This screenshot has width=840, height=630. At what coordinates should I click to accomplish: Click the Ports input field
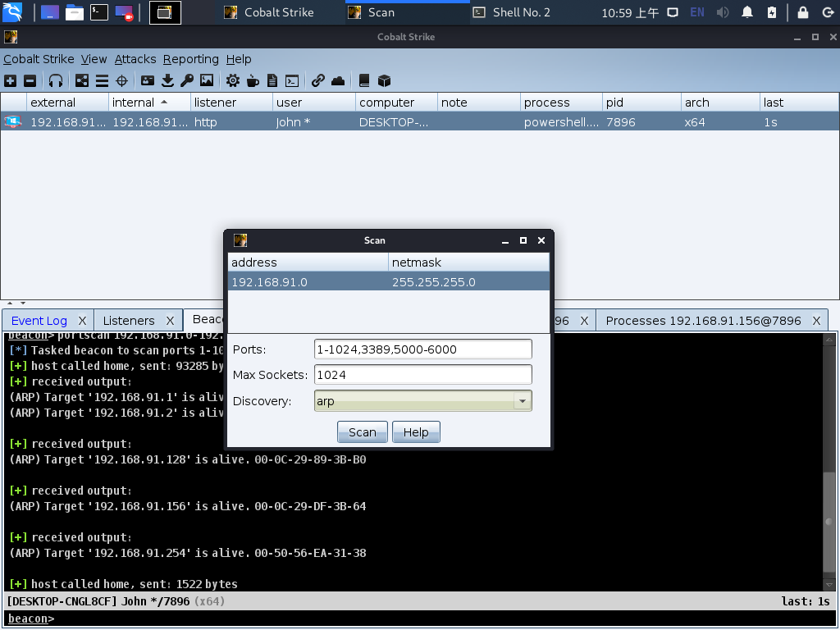tap(422, 349)
